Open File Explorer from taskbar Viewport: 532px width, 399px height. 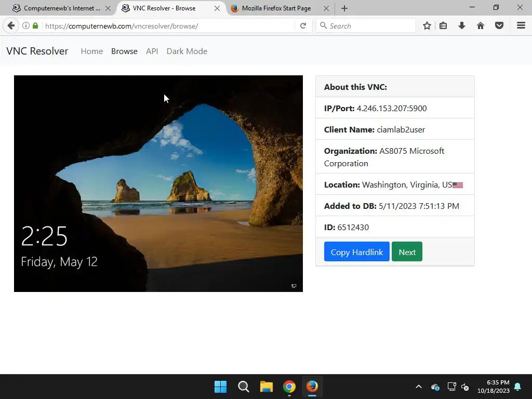click(x=267, y=387)
